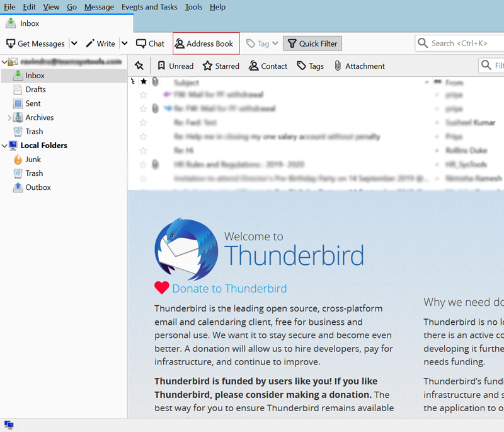Open Edit menu
Viewport: 504px width, 432px height.
tap(29, 7)
